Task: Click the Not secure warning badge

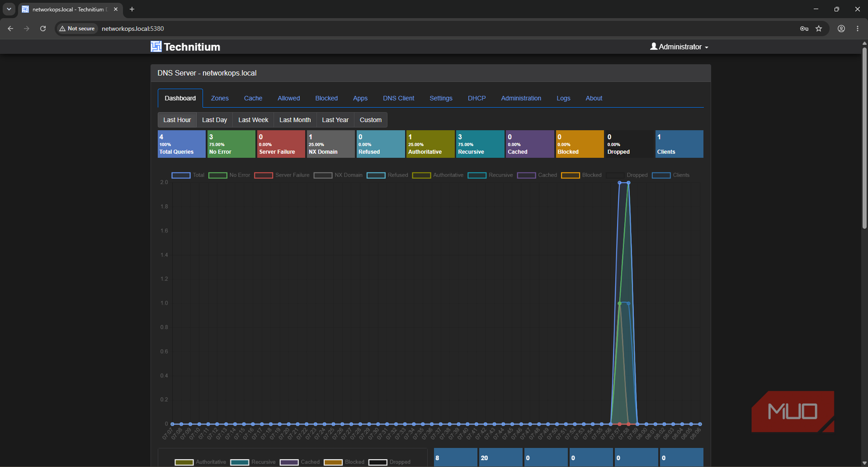Action: pyautogui.click(x=77, y=28)
